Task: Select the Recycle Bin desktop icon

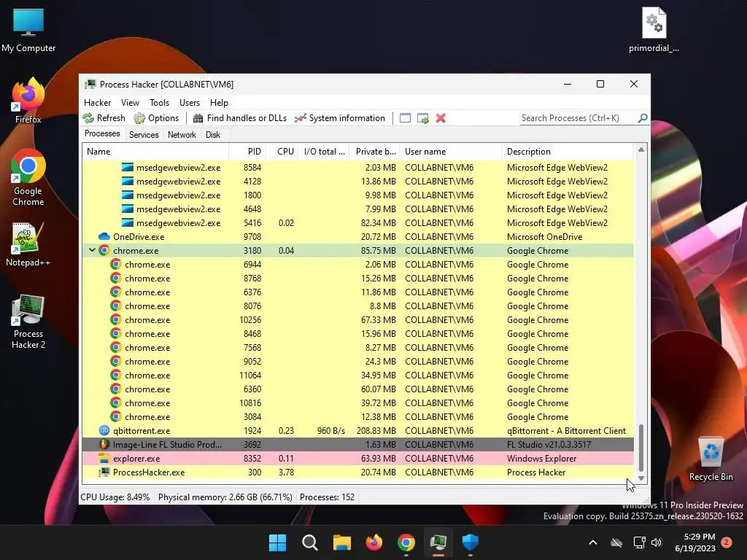Action: tap(711, 459)
